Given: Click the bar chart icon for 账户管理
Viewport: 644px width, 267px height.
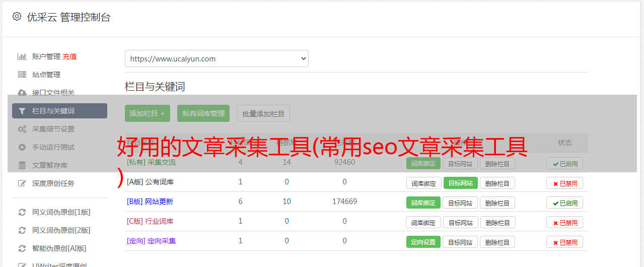Looking at the screenshot, I should (22, 56).
